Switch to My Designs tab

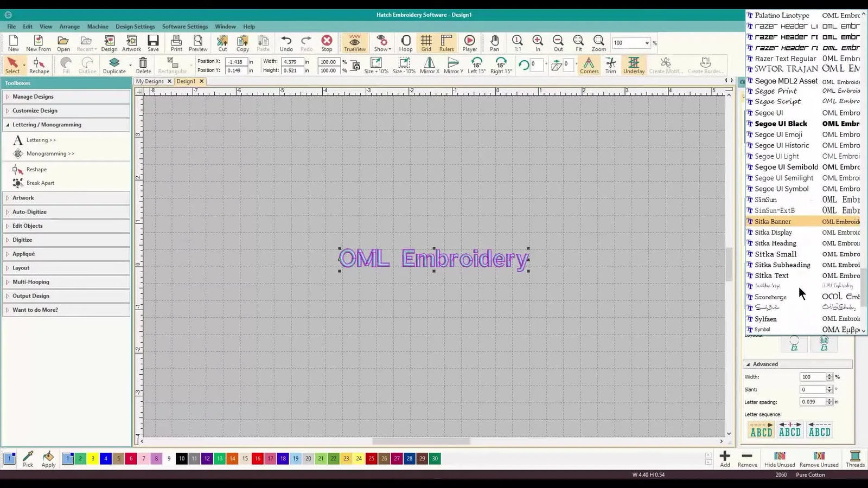click(x=150, y=81)
